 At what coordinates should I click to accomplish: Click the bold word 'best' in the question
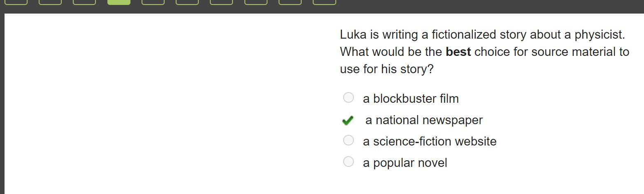click(458, 52)
